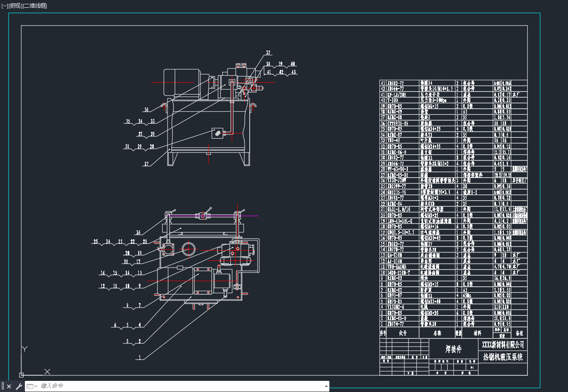The image size is (568, 392).
Task: Select balloon number 37 in drawing
Action: click(x=268, y=53)
